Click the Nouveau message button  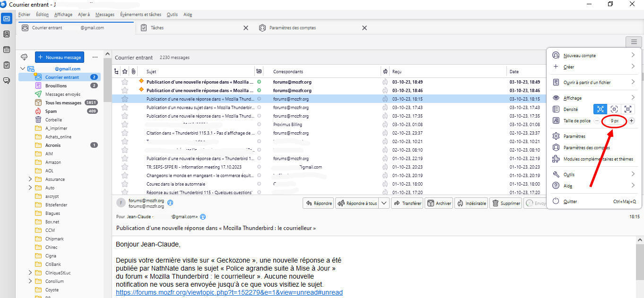click(x=60, y=57)
